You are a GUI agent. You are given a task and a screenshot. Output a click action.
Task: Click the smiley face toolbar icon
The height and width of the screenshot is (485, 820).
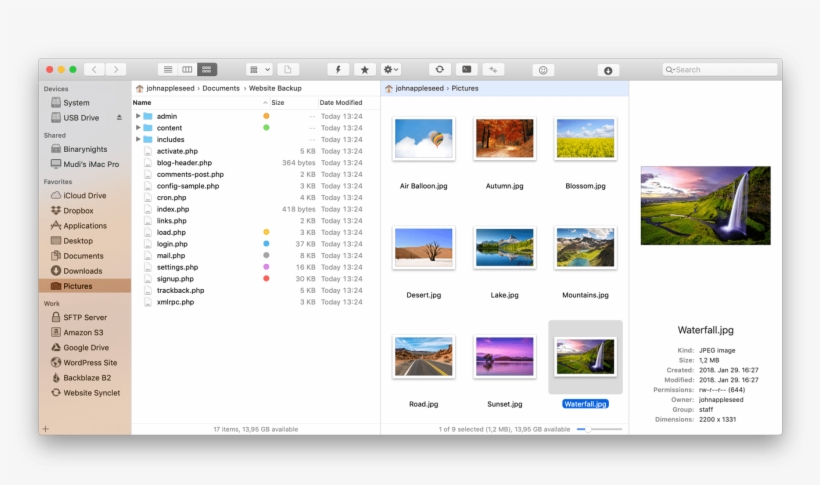click(x=542, y=70)
